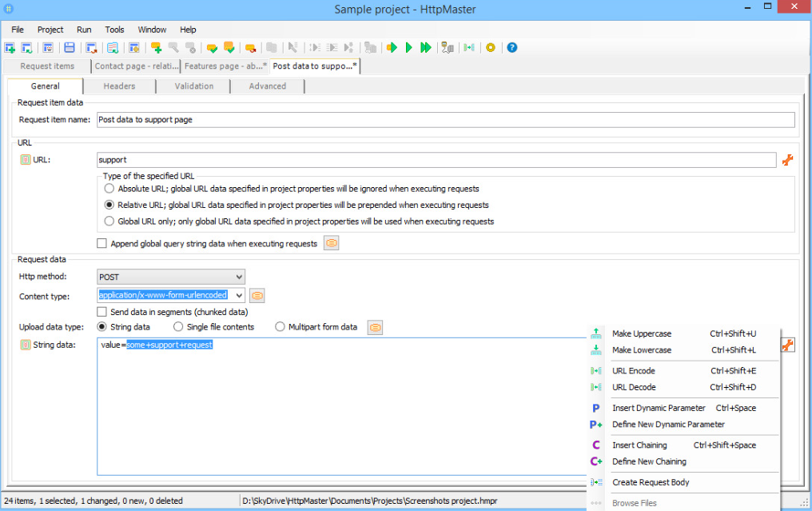Screen dimensions: 812x511
Task: Open the Contact page document tab
Action: 136,66
